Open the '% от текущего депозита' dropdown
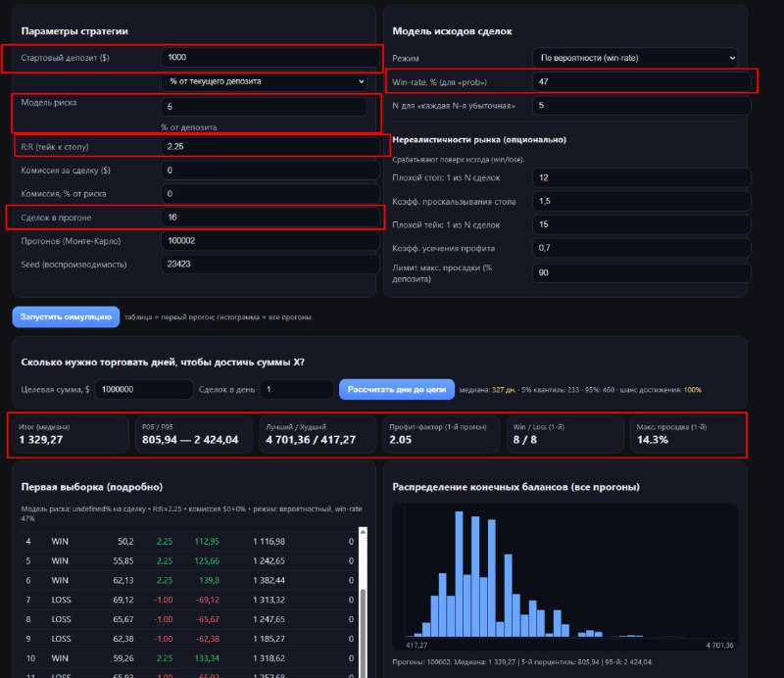Image resolution: width=784 pixels, height=678 pixels. (x=265, y=81)
